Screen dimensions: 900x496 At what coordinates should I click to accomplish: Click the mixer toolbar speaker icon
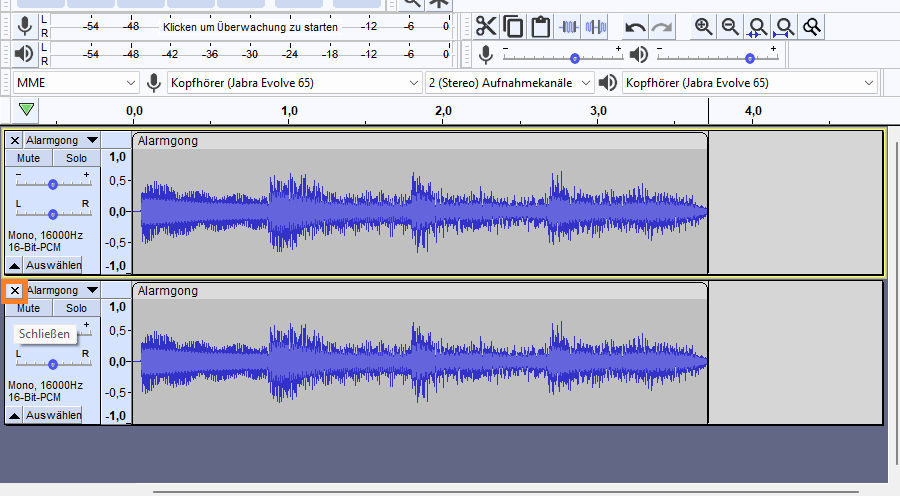point(639,55)
